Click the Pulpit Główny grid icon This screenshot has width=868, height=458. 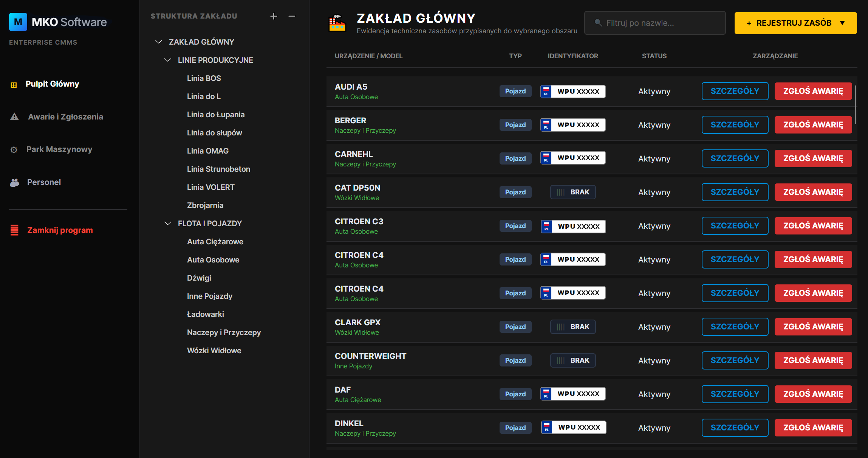[14, 85]
